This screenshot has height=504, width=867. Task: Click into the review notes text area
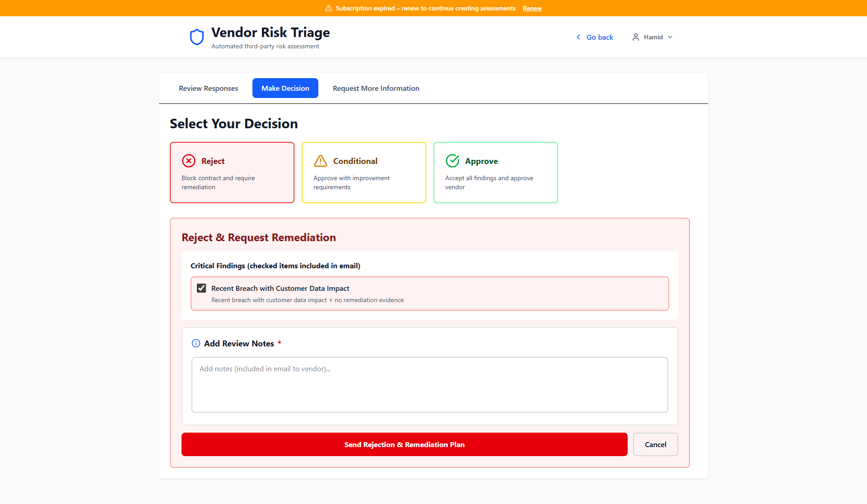pyautogui.click(x=429, y=384)
